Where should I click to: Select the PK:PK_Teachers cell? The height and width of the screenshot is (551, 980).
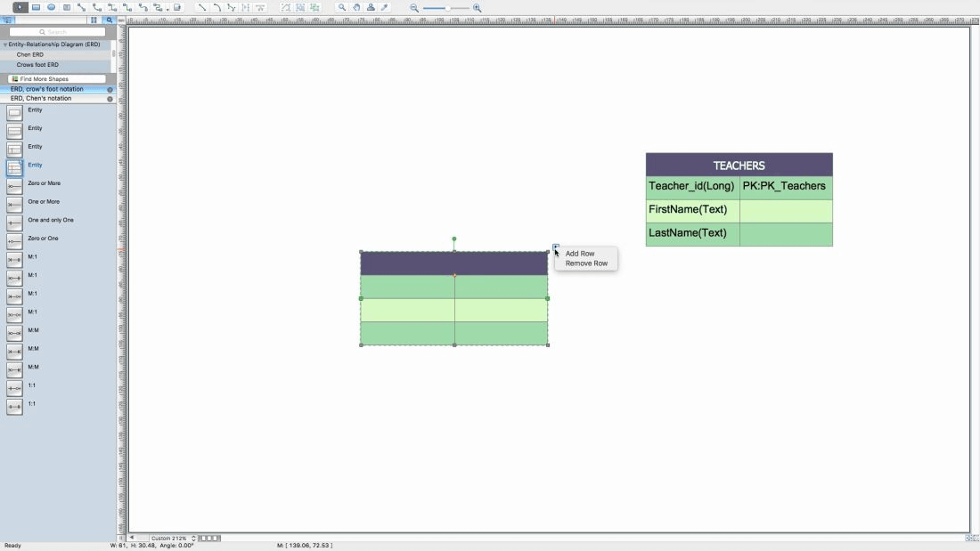pos(787,187)
